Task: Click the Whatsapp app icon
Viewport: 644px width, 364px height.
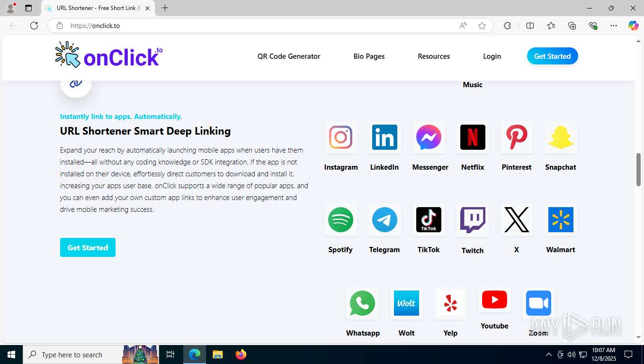Action: pos(362,303)
